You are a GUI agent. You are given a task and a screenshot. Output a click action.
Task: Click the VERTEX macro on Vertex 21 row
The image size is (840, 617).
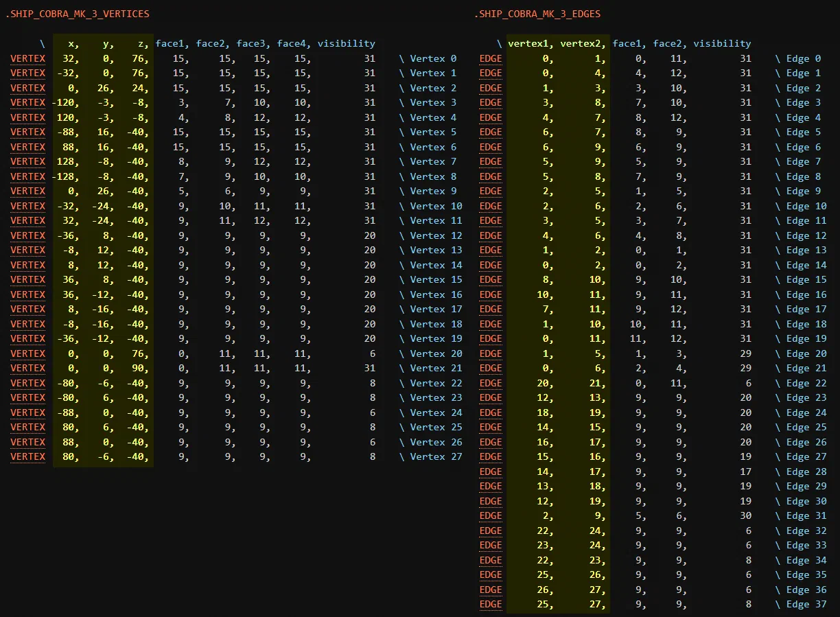pos(28,369)
